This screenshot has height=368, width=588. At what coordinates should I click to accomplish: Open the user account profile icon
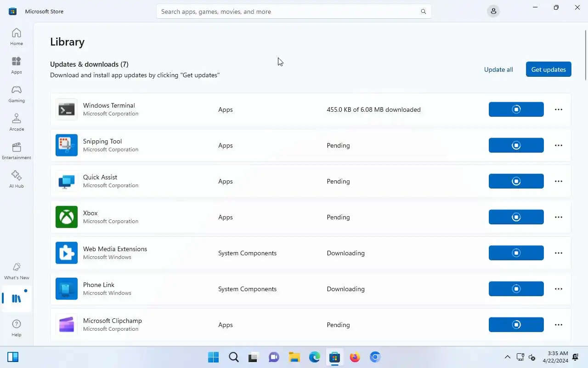click(493, 11)
